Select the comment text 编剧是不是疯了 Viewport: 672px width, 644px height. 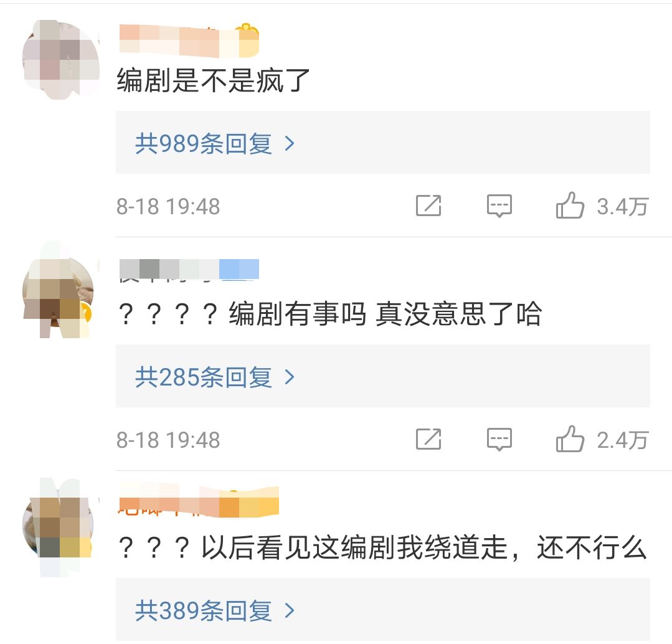coord(214,80)
